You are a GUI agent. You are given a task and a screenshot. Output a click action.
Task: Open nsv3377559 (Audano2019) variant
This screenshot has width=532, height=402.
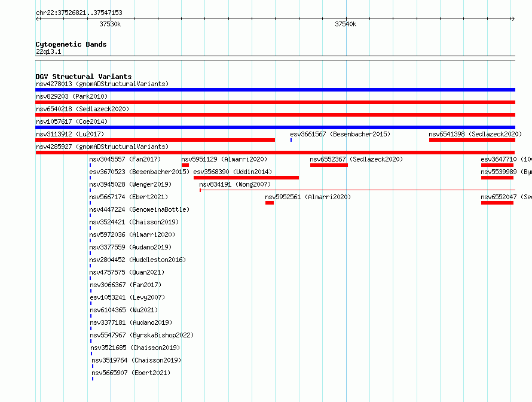coord(130,247)
